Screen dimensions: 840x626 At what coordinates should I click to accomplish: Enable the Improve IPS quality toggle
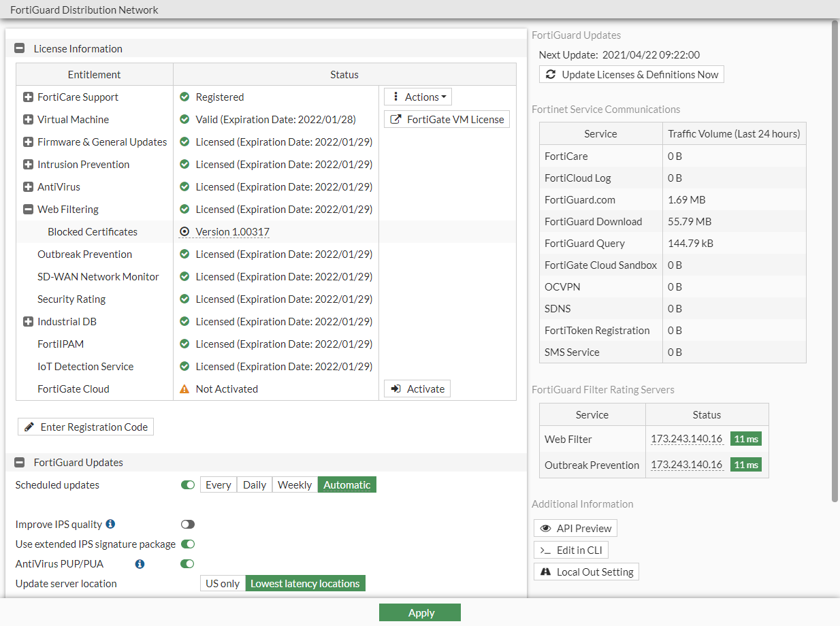pyautogui.click(x=188, y=524)
